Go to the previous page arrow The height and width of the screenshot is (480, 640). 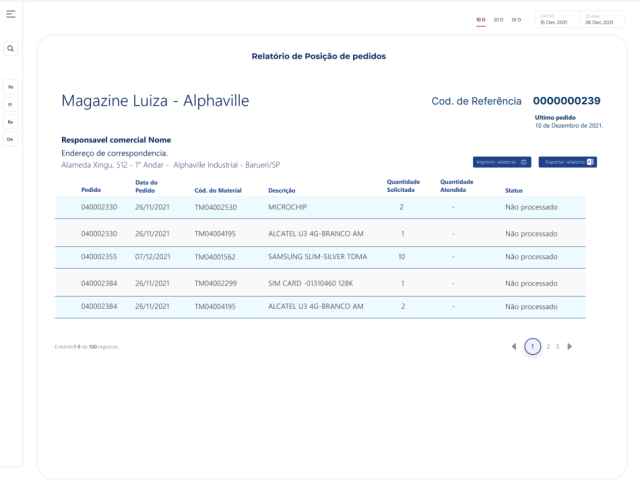click(x=514, y=347)
